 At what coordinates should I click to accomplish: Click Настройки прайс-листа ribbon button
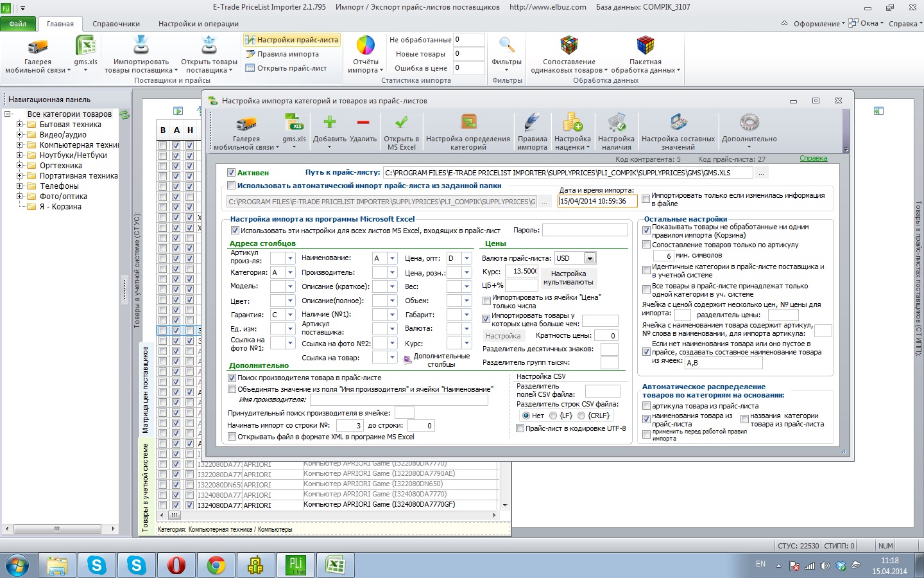[x=291, y=40]
